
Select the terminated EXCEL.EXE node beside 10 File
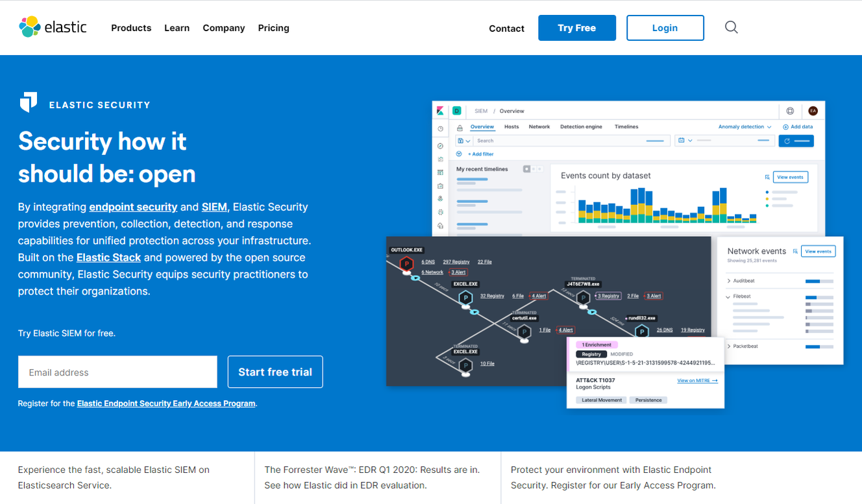[x=465, y=366]
